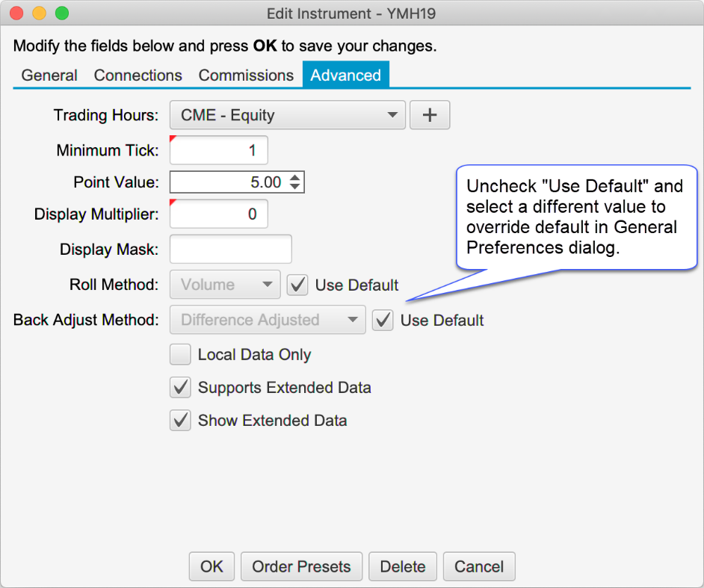Uncheck Use Default for Back Adjust Method

383,320
